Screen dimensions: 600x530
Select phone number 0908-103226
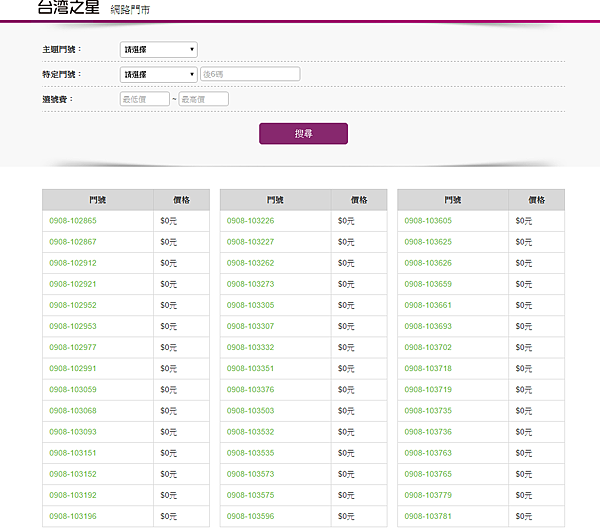[x=251, y=221]
